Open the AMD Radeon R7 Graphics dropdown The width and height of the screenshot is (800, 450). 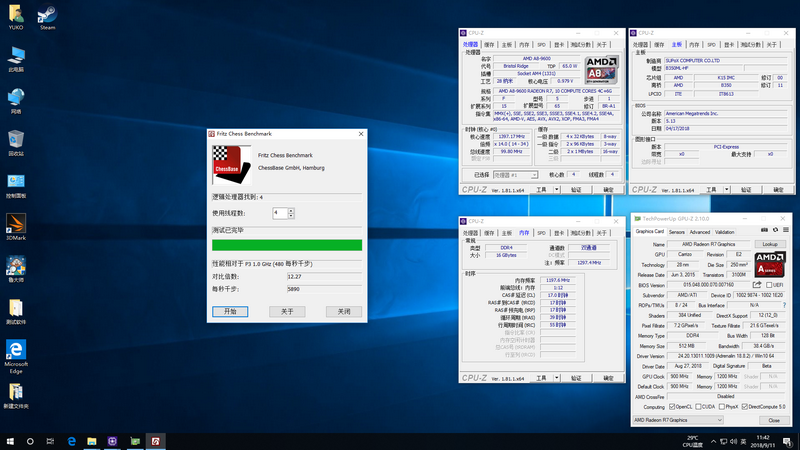(678, 420)
